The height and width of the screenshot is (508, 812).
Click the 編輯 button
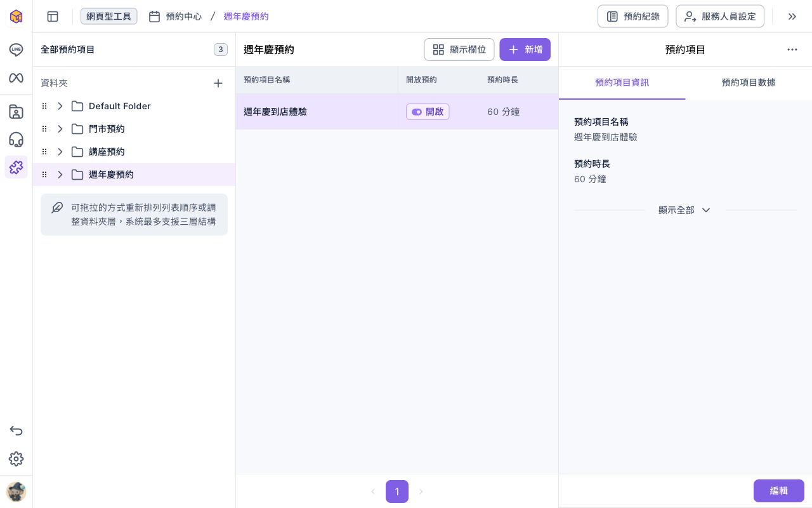pos(779,491)
